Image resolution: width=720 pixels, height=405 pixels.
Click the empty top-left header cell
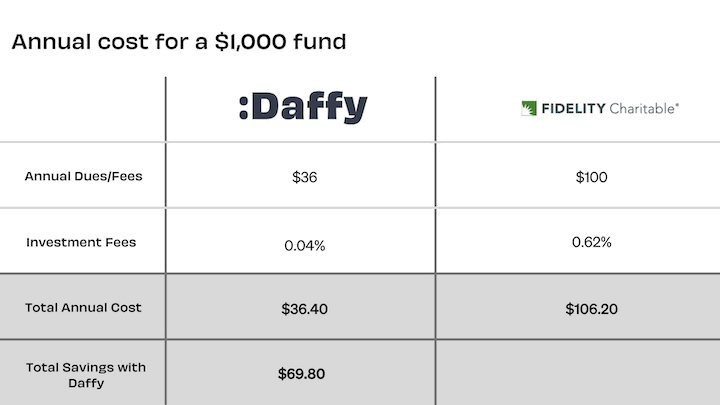(82, 109)
